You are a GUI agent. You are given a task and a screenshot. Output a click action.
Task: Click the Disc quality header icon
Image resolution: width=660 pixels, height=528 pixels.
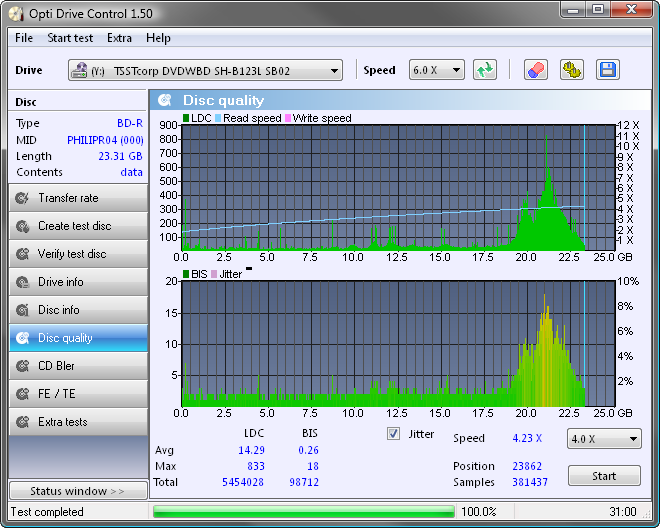pos(165,100)
